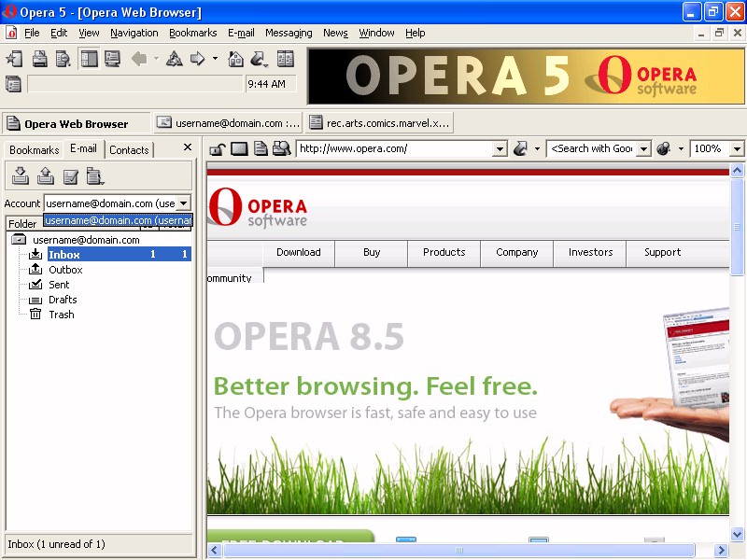Click the send queued mail icon

click(45, 176)
